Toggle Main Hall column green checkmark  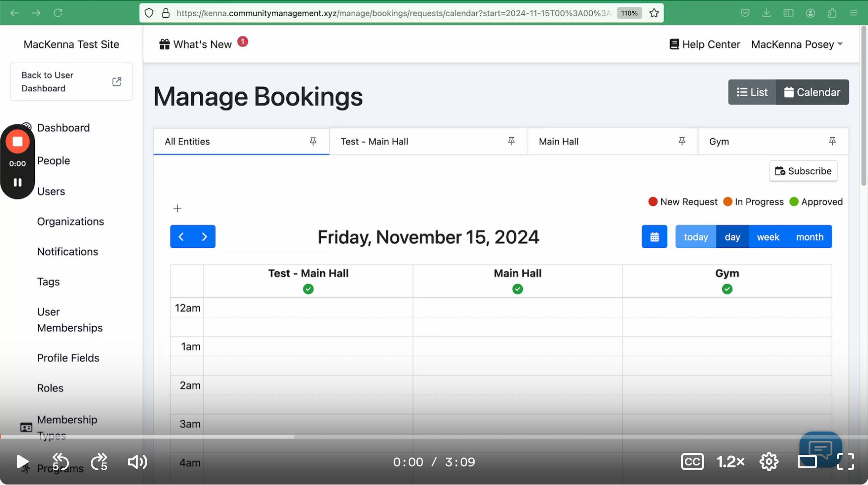(x=518, y=289)
